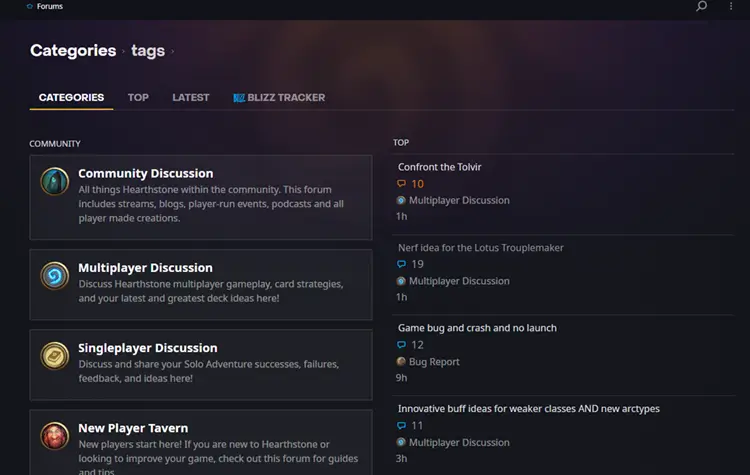Click Multiplayer Discussion label under Innovative buff ideas
This screenshot has height=475, width=750.
459,442
